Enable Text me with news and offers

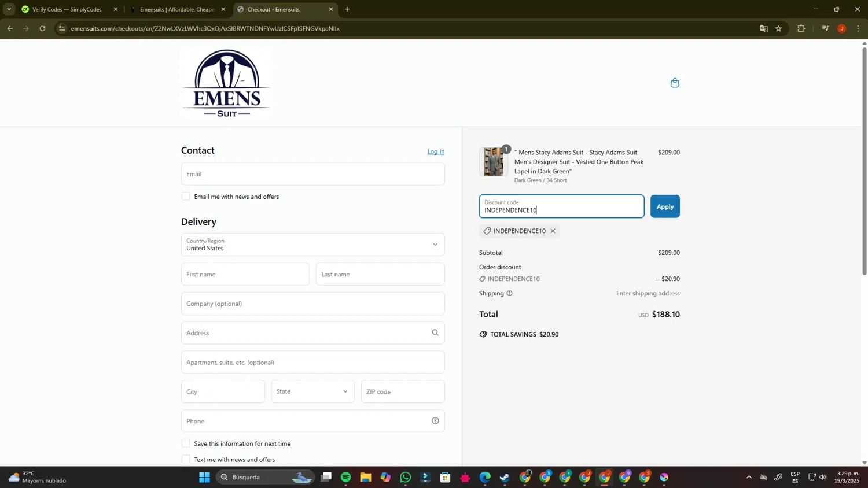click(x=186, y=459)
